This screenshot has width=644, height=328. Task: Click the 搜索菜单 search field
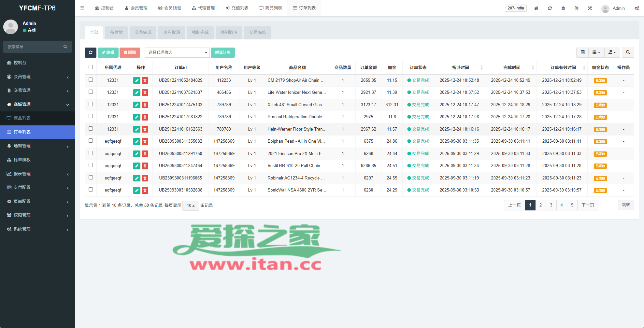(34, 47)
